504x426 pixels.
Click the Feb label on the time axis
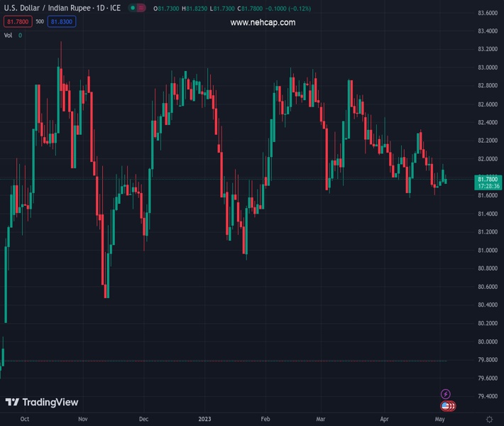pos(265,419)
